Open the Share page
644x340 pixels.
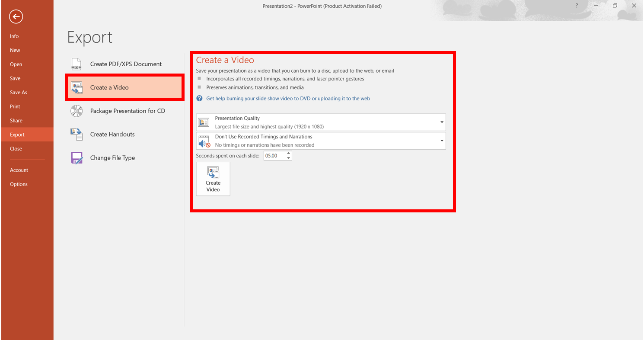tap(27, 121)
